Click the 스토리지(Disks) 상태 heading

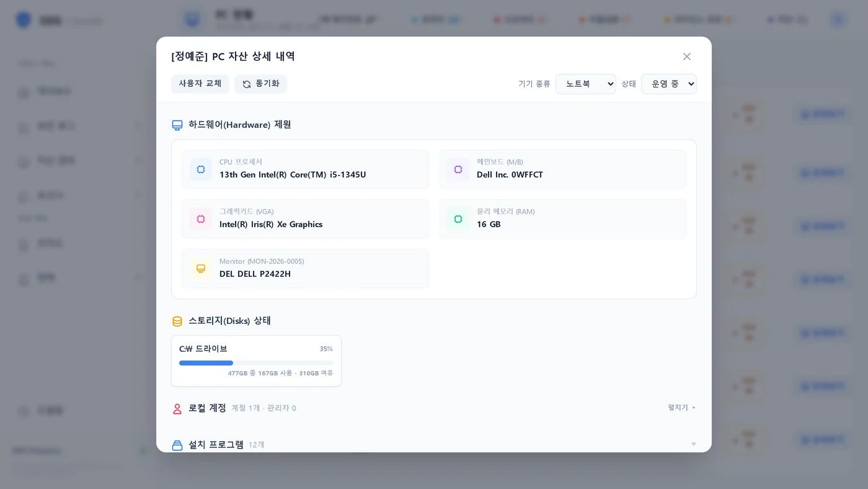229,321
